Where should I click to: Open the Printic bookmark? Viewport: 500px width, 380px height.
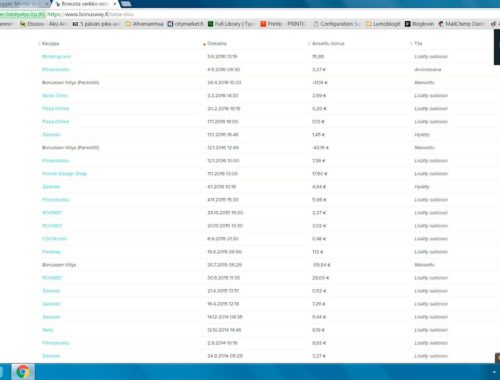[283, 24]
